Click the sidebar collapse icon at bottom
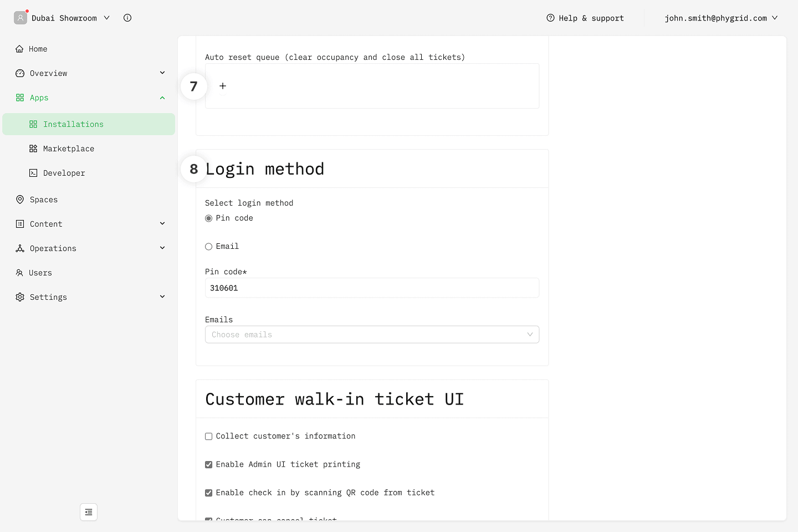This screenshot has width=798, height=532. 89,512
